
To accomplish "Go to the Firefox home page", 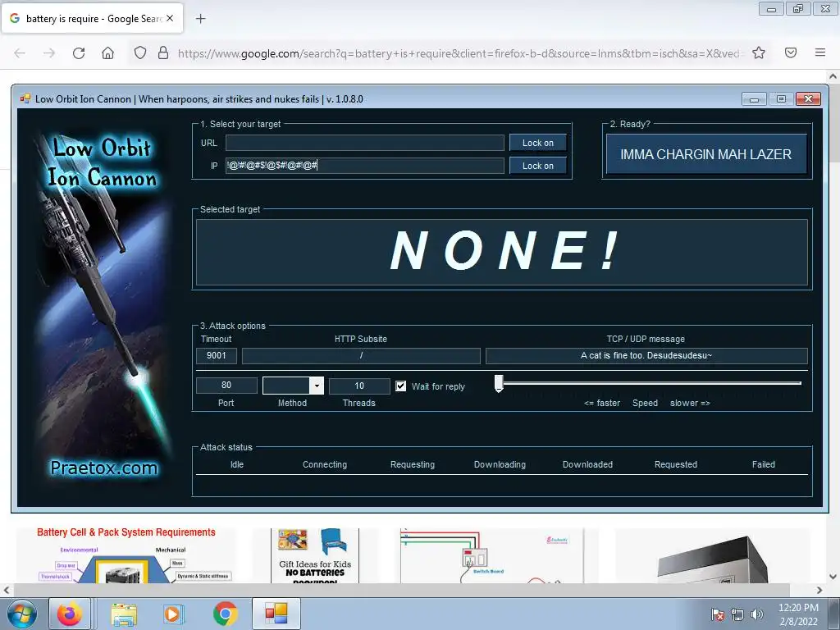I will [x=107, y=53].
